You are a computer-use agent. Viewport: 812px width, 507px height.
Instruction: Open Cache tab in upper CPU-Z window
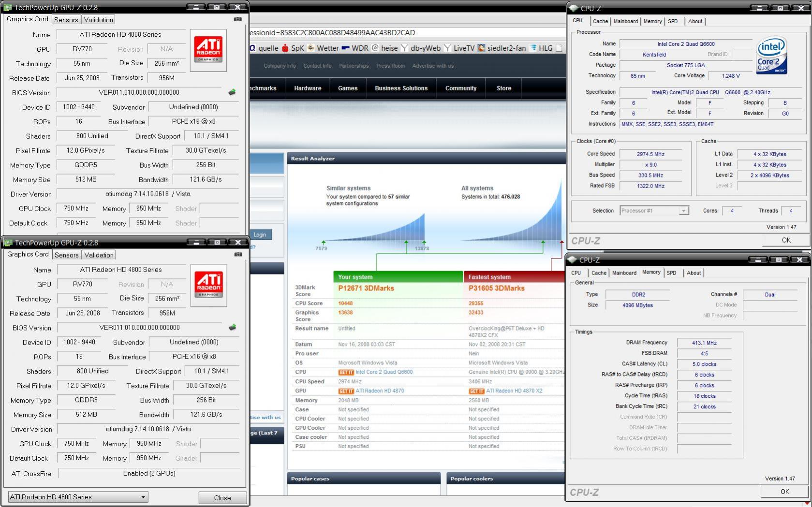pos(600,21)
